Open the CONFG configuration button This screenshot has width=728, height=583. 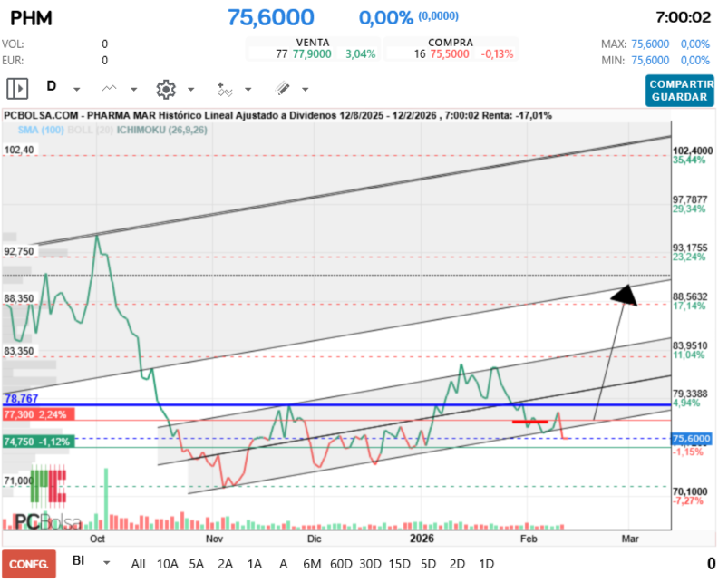(29, 564)
